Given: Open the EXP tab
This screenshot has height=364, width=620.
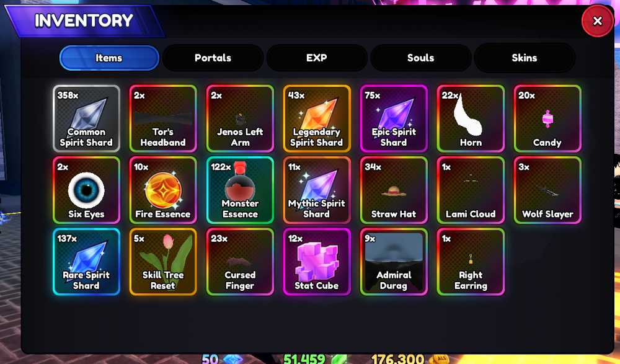Looking at the screenshot, I should 317,58.
